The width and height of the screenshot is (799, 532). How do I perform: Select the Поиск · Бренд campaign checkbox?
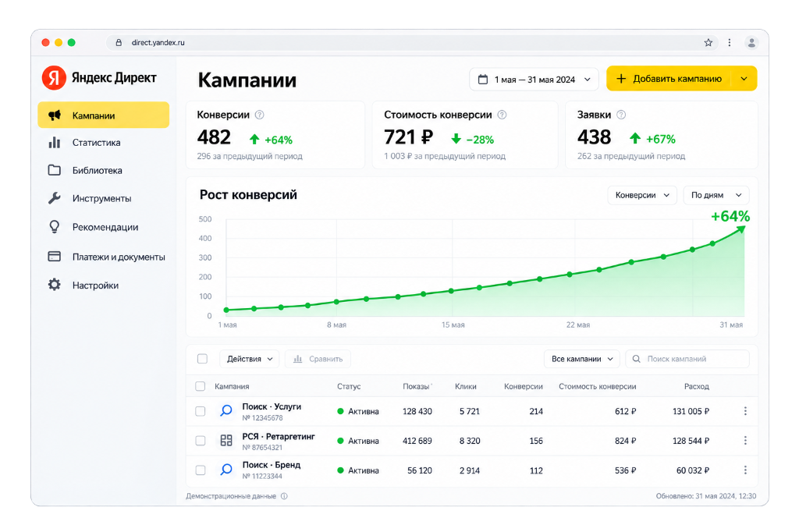tap(201, 470)
